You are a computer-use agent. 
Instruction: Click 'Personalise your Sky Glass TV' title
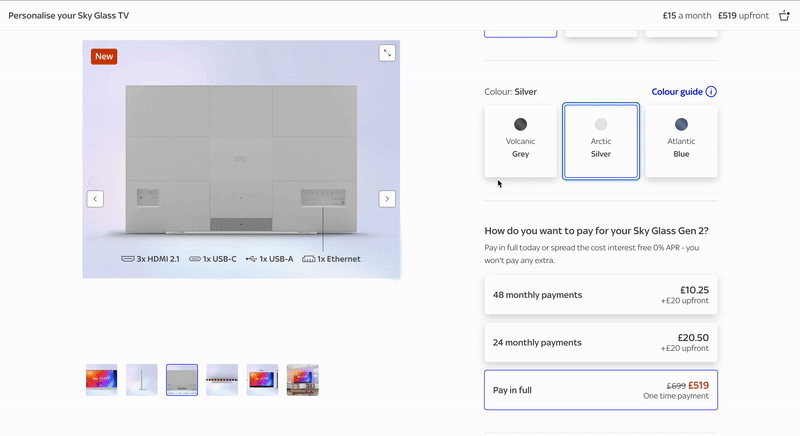pyautogui.click(x=68, y=16)
